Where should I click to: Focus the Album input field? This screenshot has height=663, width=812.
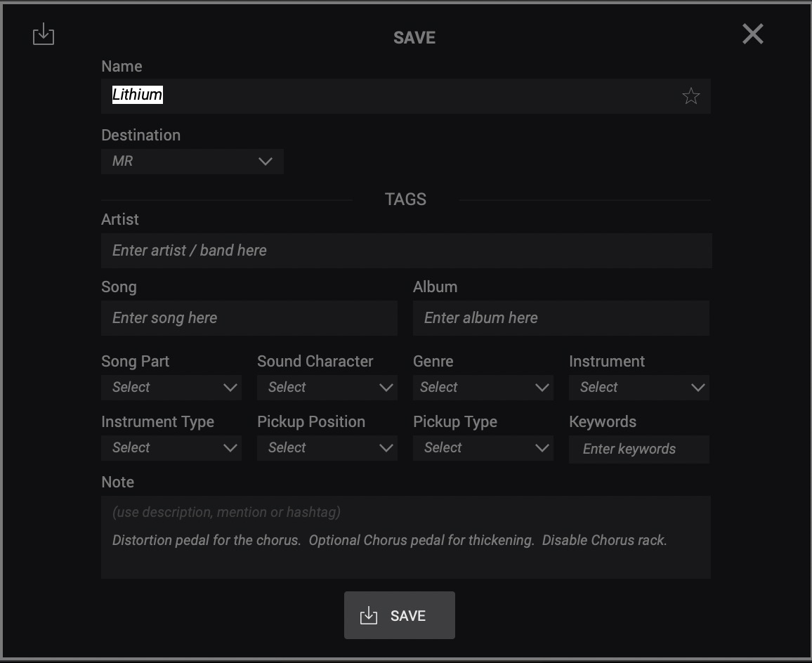[561, 318]
